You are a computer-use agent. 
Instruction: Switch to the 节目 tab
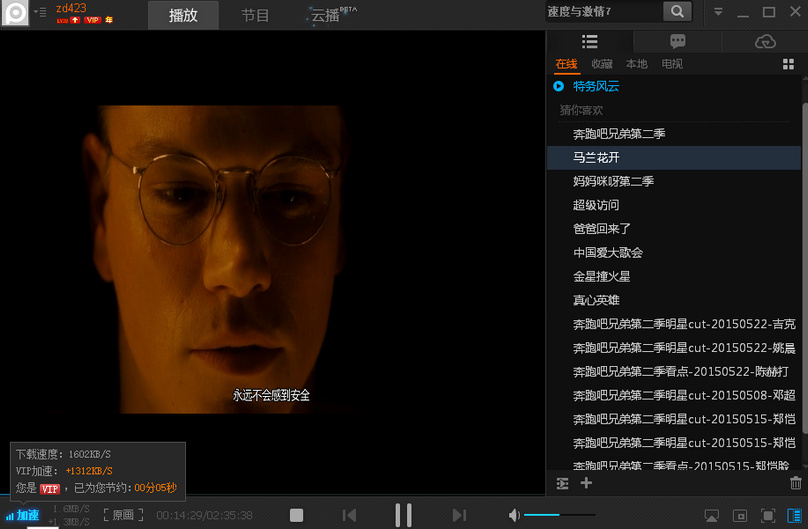[x=255, y=16]
